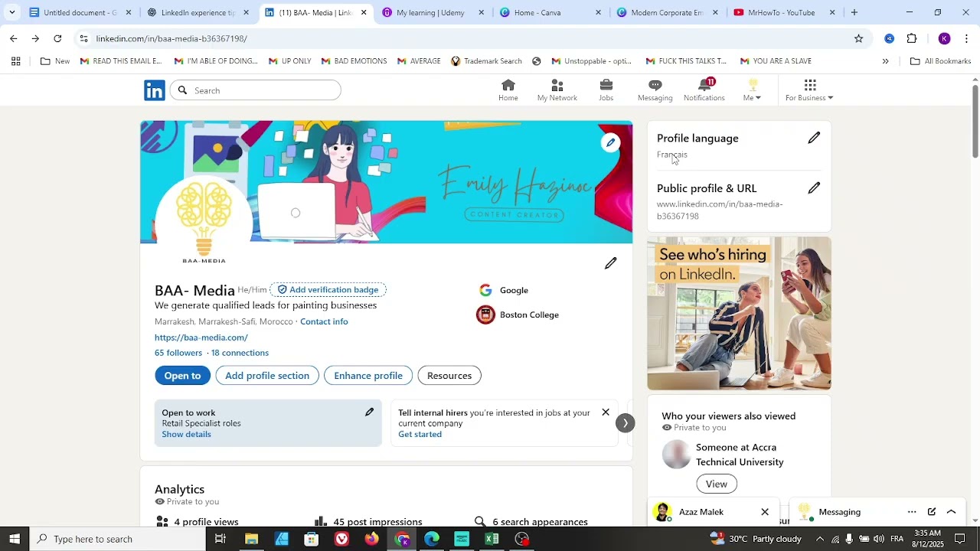Viewport: 980px width, 551px height.
Task: Open the Trademark Search bookmark
Action: click(486, 61)
